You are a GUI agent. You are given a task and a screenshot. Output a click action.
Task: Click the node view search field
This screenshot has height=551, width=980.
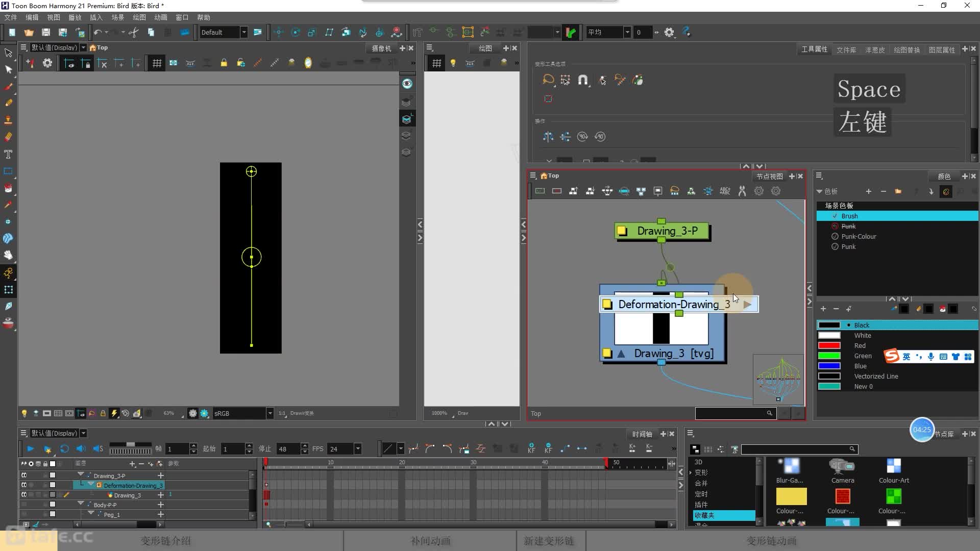pos(735,413)
